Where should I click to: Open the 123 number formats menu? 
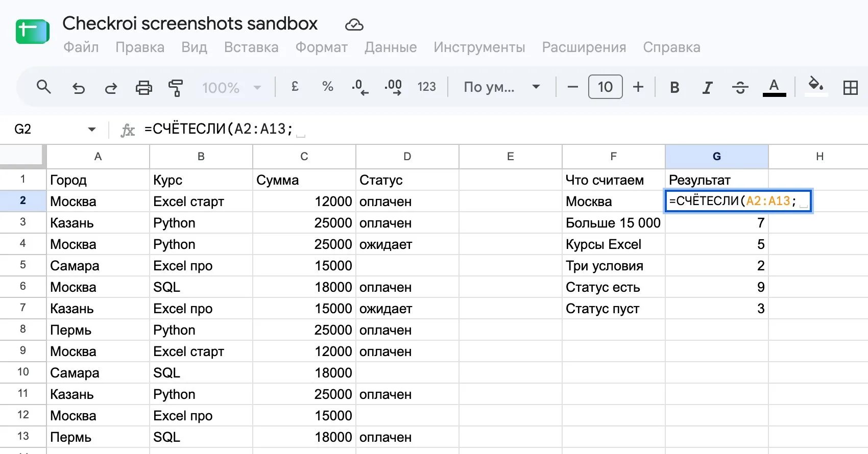click(426, 87)
